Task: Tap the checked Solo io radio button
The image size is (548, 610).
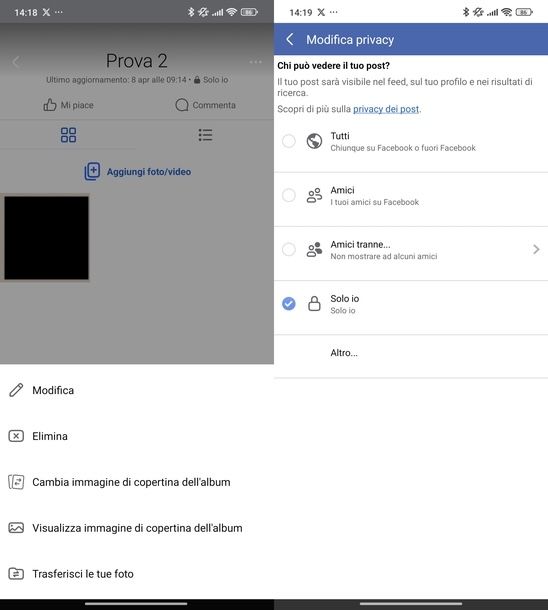Action: coord(289,303)
